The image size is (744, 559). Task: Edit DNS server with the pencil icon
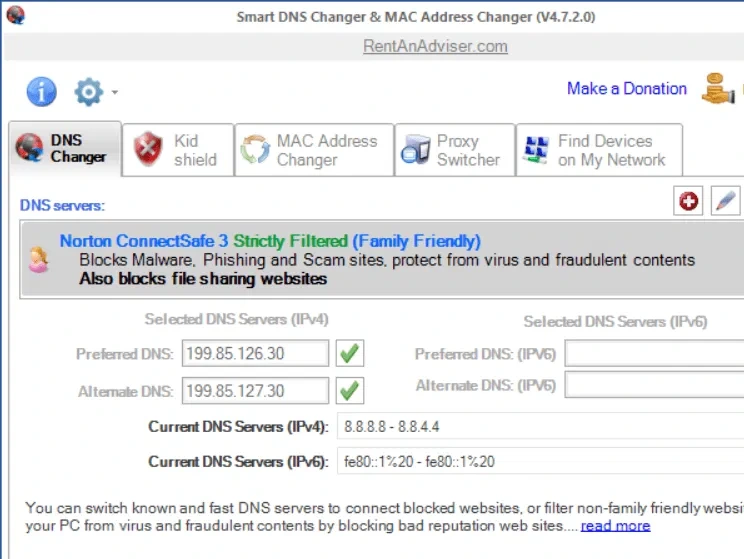725,201
